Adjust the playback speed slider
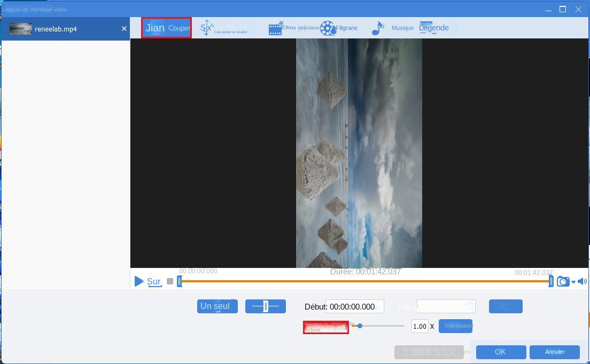 pos(359,326)
